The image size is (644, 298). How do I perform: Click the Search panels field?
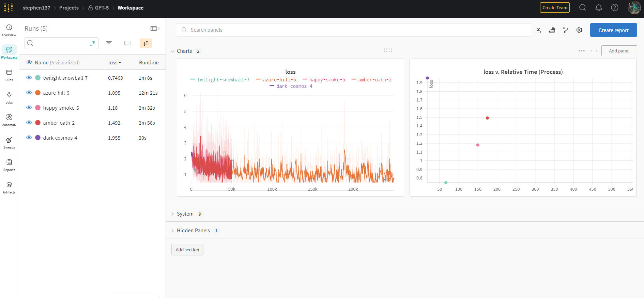[354, 30]
